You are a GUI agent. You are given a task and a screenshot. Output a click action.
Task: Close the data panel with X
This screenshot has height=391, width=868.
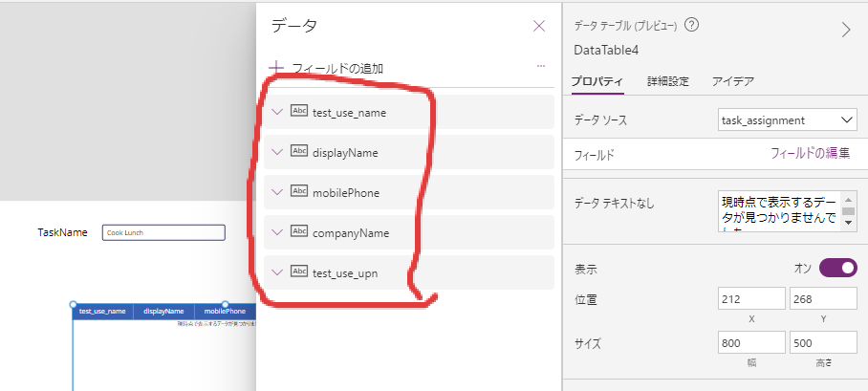coord(539,26)
